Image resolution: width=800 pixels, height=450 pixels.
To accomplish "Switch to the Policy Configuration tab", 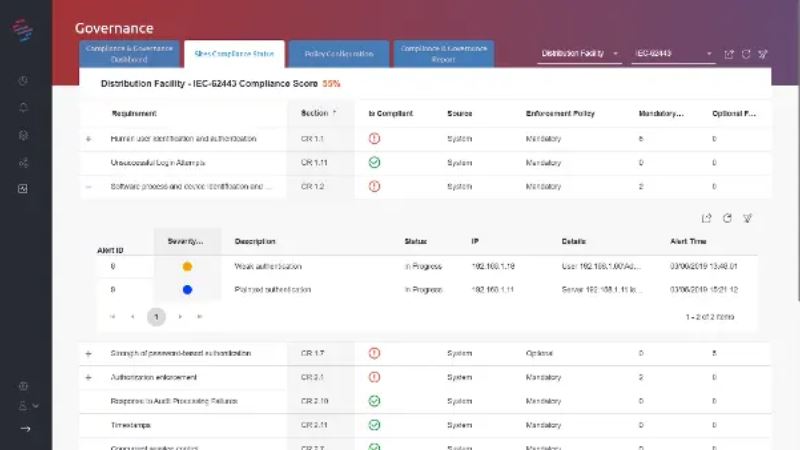I will click(338, 54).
